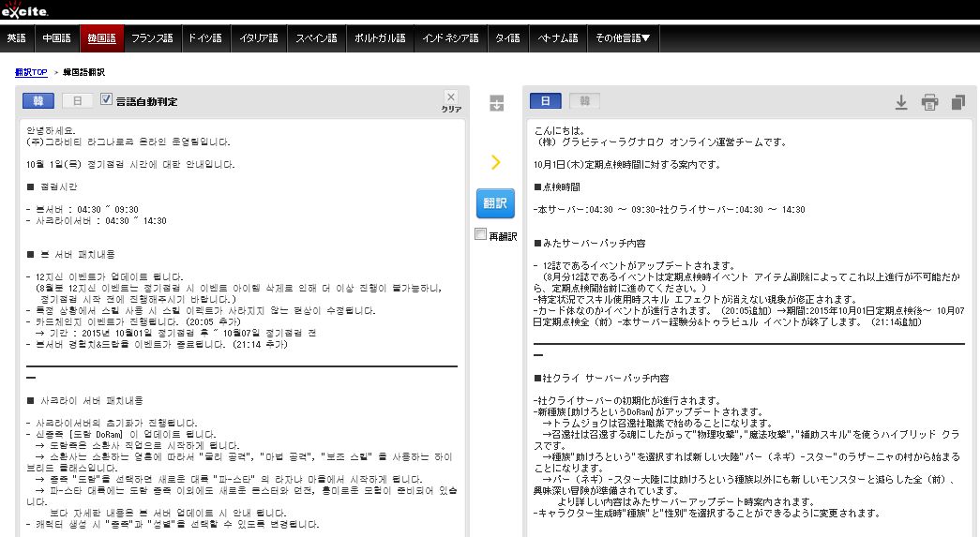Switch to ポルトガル語 translation tab

(x=380, y=38)
